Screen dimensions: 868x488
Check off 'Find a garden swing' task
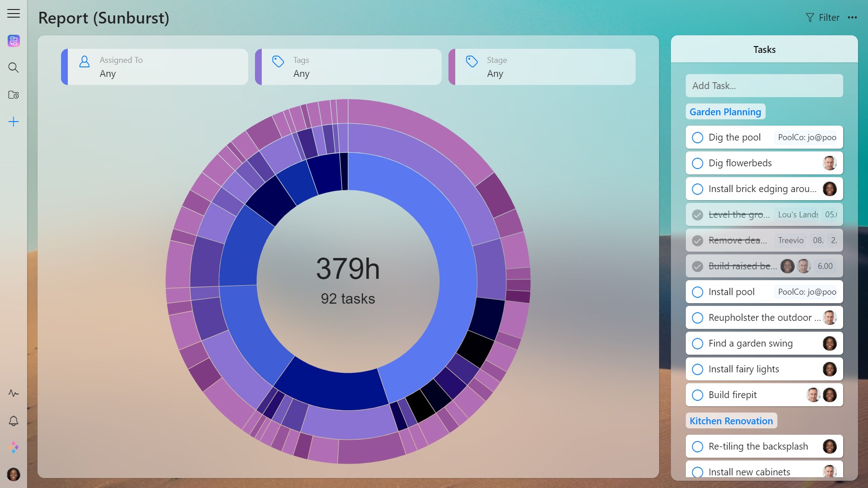coord(698,343)
